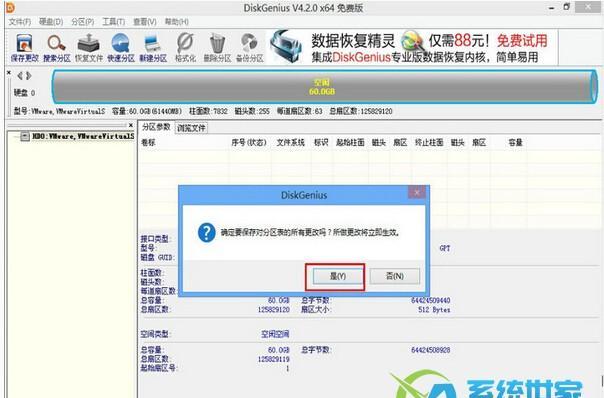This screenshot has width=604, height=398.
Task: Click the previous disk left arrow
Action: [x=20, y=76]
